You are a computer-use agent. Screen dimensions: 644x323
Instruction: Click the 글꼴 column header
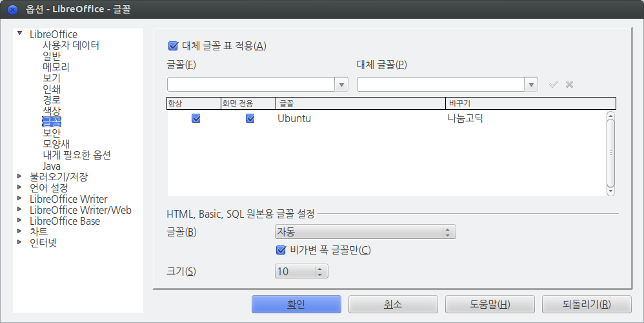(361, 103)
